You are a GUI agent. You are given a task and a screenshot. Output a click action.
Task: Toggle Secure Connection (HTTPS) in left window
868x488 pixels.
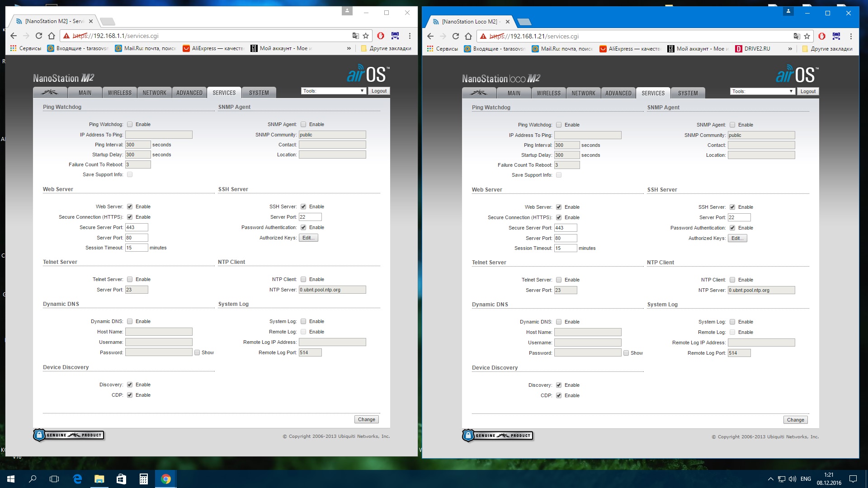(130, 217)
